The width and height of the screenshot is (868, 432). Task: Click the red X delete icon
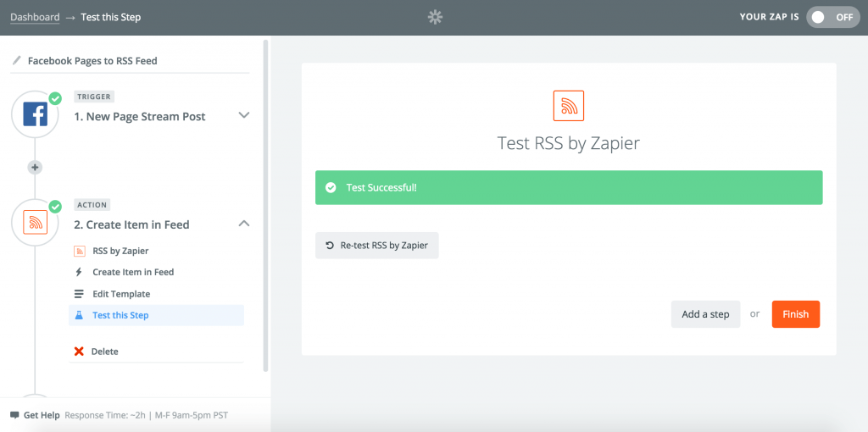coord(79,352)
